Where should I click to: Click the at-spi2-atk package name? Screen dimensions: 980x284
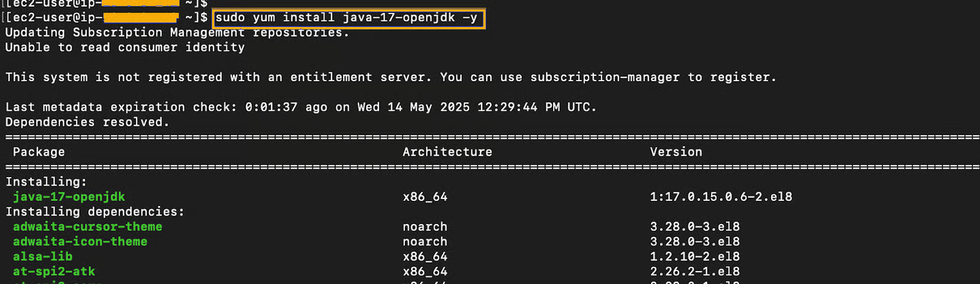(x=54, y=271)
